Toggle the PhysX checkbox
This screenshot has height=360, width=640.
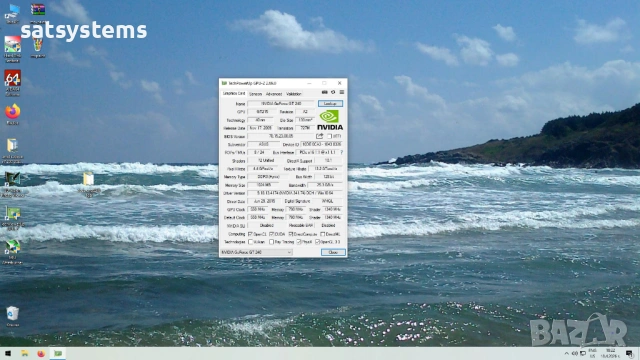point(299,242)
